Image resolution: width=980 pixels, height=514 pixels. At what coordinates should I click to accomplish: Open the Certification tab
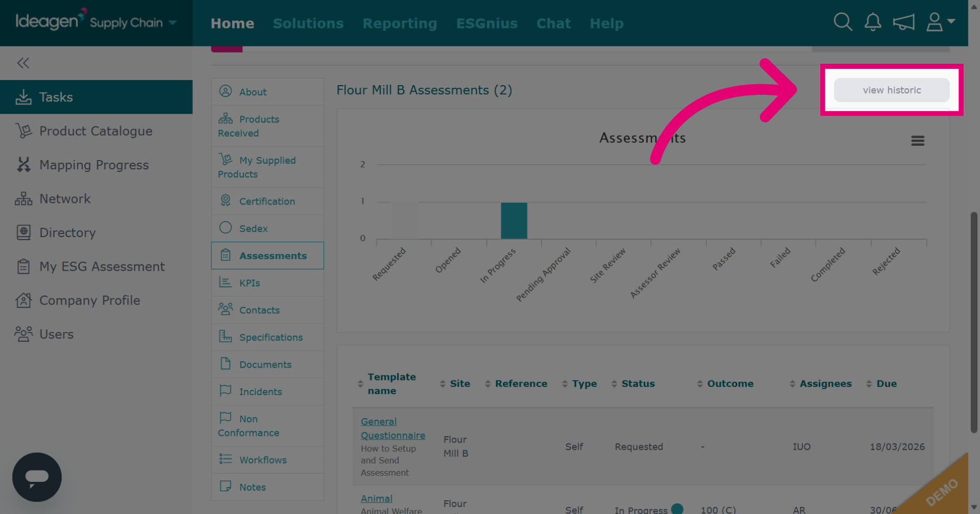tap(267, 201)
